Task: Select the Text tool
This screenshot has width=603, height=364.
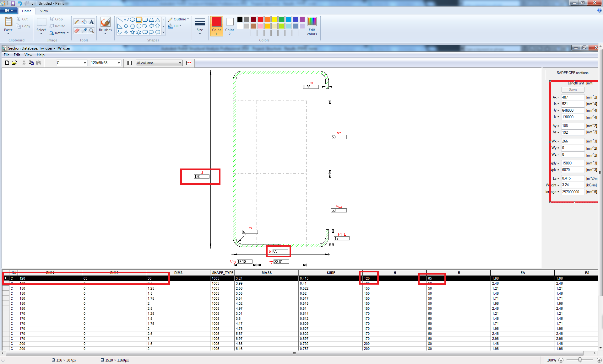Action: click(x=91, y=22)
